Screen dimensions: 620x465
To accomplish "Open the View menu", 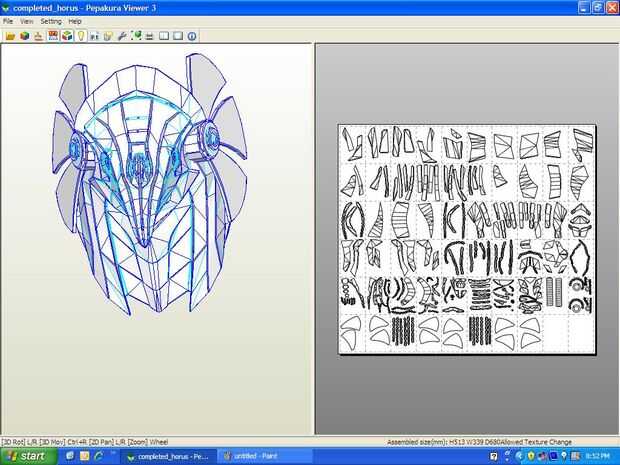I will click(x=27, y=21).
